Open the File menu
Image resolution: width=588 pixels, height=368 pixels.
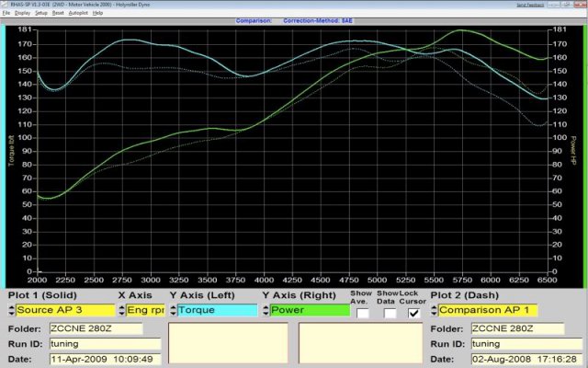[x=6, y=13]
